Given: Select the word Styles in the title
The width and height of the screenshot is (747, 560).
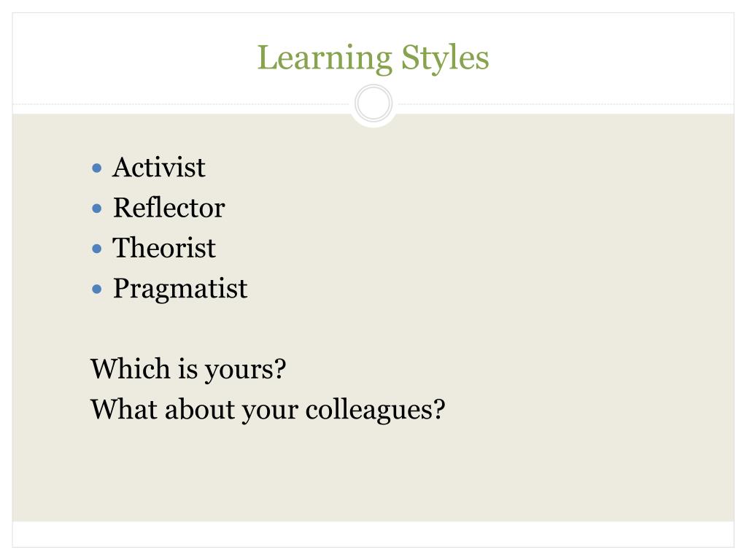Looking at the screenshot, I should [445, 58].
